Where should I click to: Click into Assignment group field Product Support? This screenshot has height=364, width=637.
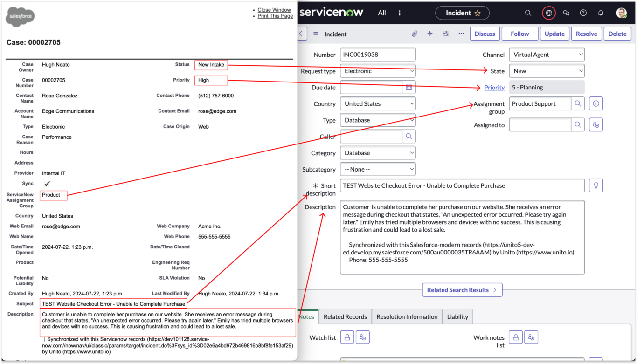[x=540, y=103]
